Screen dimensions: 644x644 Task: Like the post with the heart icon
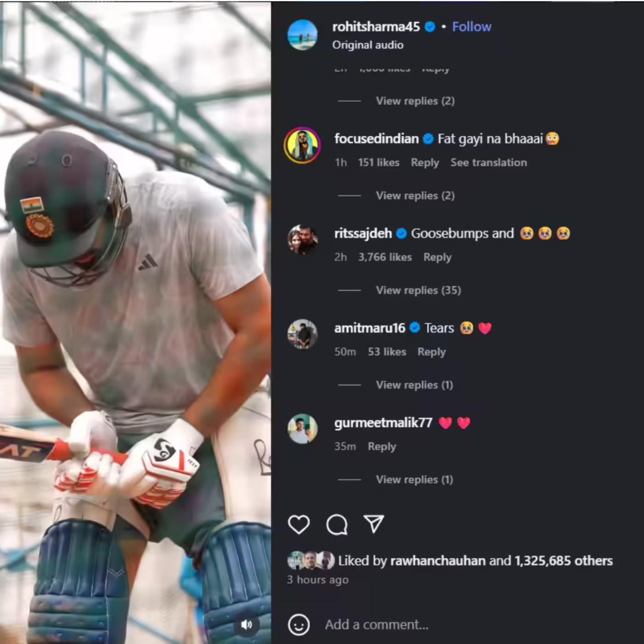[x=299, y=524]
